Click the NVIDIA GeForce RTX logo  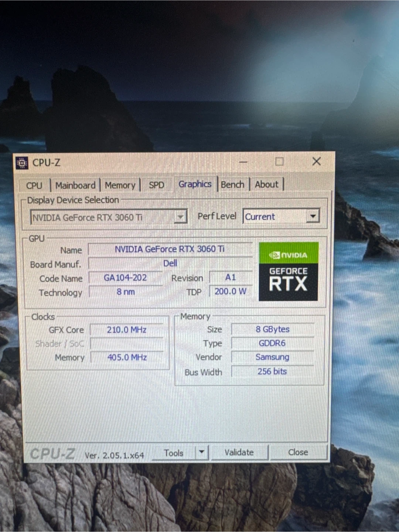(x=289, y=271)
